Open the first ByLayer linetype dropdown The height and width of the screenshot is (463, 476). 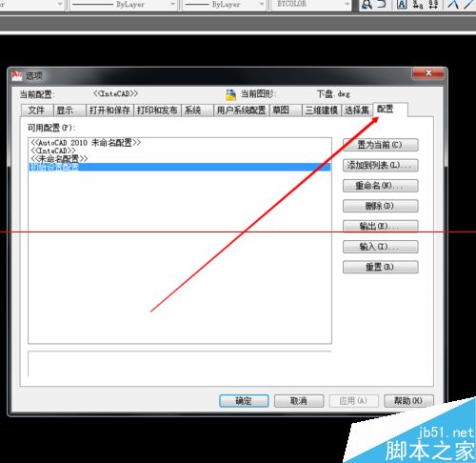[173, 5]
